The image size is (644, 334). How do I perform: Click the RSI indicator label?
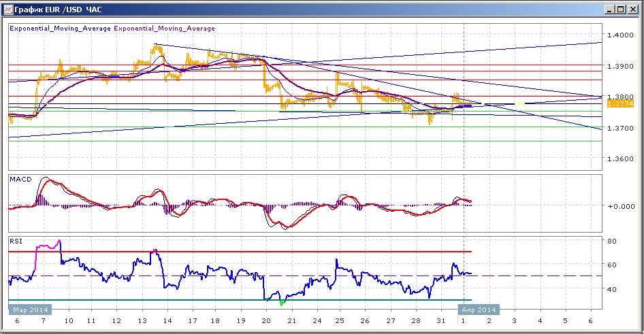point(16,241)
